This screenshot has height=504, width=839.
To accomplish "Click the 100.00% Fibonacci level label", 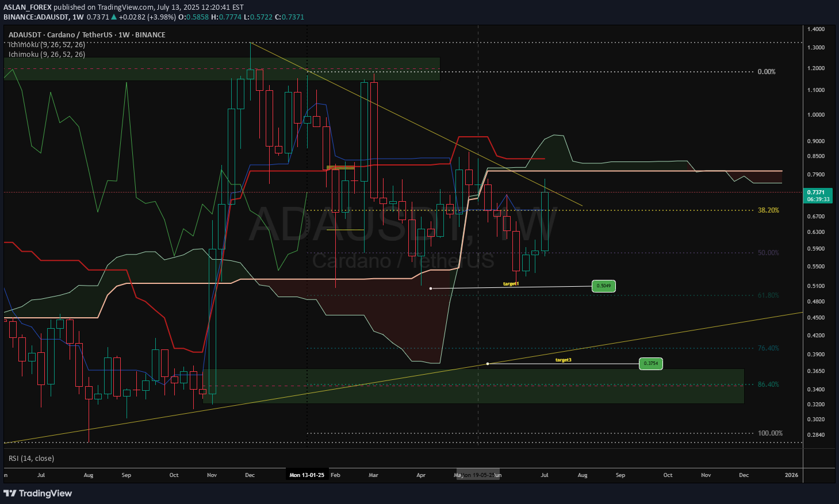I will tap(770, 433).
